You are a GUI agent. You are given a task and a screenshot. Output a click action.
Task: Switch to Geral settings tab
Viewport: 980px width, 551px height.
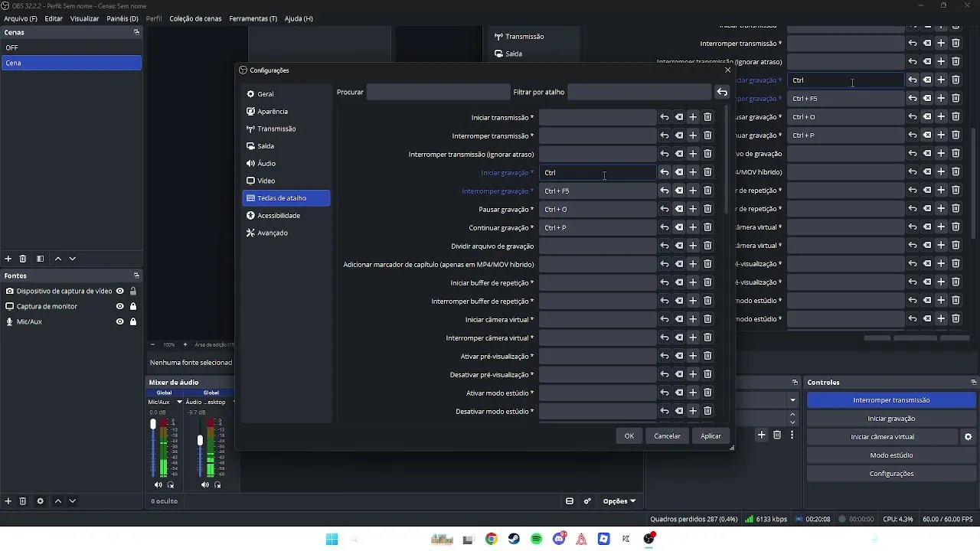tap(286, 94)
